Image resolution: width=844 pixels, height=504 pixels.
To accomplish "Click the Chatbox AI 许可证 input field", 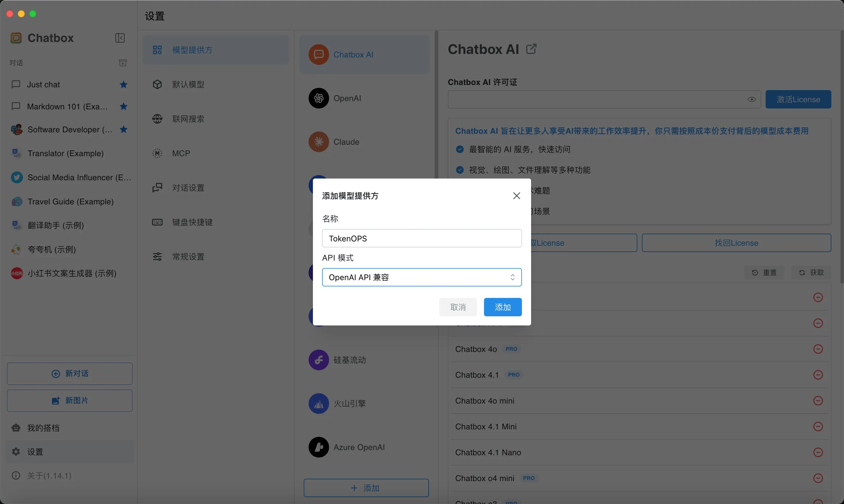I will tap(604, 99).
